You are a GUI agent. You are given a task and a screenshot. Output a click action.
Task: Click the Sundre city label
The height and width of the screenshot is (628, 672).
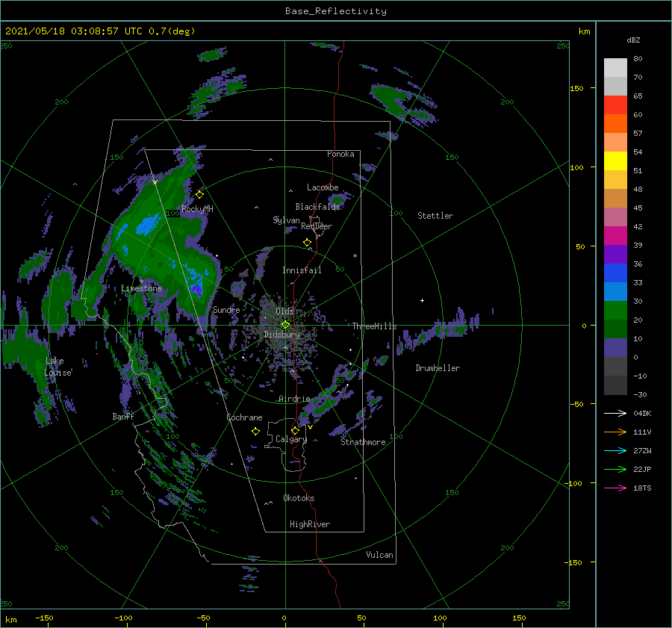click(x=226, y=309)
